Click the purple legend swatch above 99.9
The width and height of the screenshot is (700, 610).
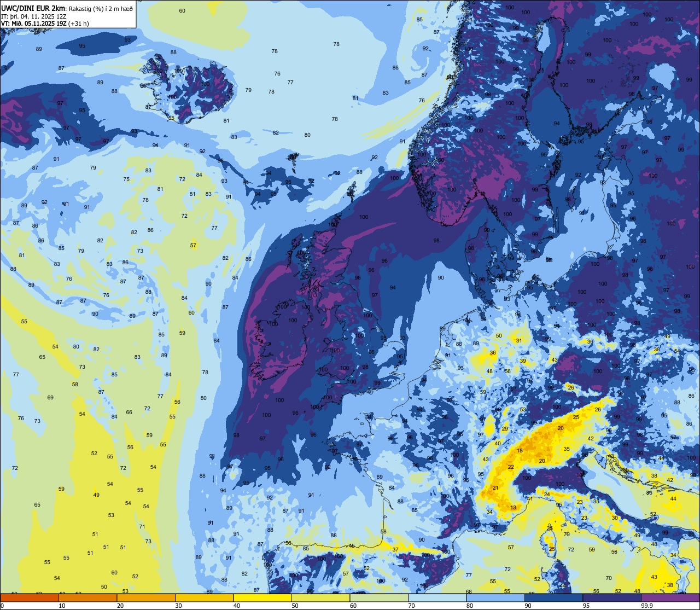[x=670, y=597]
